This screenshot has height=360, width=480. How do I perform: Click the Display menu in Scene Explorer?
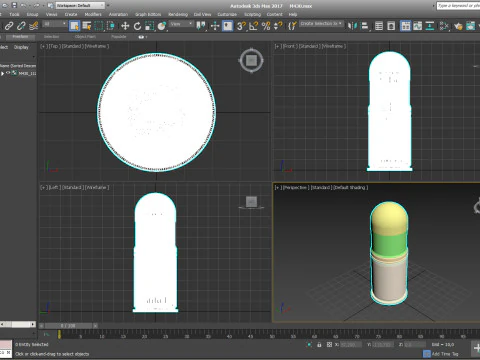coord(21,47)
